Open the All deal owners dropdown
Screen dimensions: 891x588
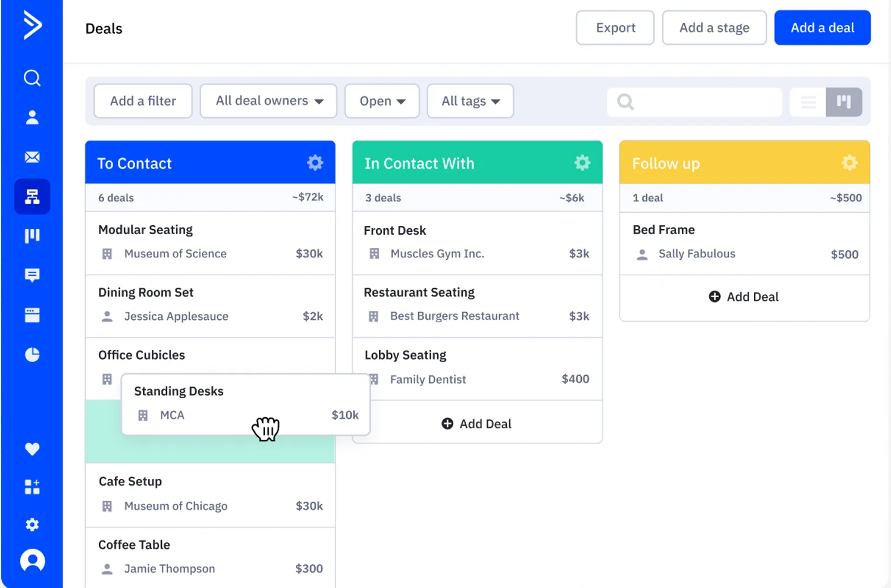tap(268, 101)
